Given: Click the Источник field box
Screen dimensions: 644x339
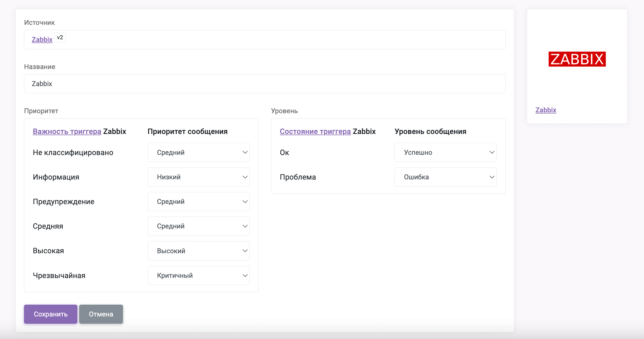Looking at the screenshot, I should click(x=265, y=40).
